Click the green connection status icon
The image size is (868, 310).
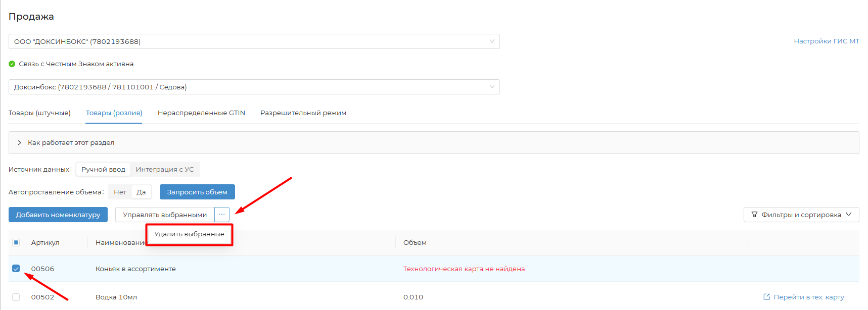(12, 64)
